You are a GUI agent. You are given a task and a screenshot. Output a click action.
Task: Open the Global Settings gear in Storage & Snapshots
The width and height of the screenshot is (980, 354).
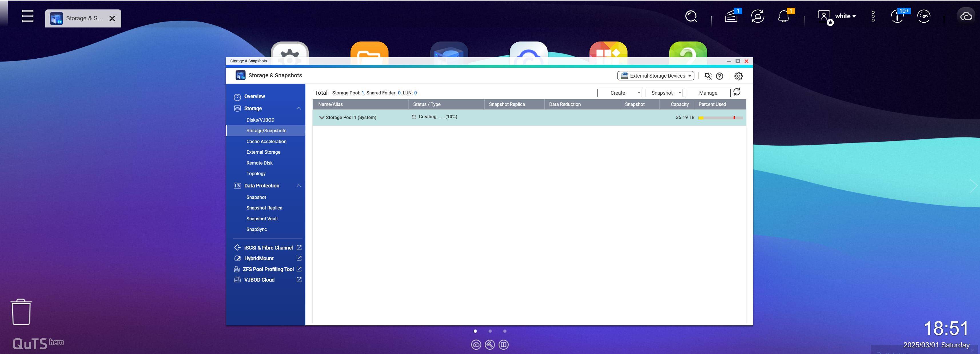[738, 76]
